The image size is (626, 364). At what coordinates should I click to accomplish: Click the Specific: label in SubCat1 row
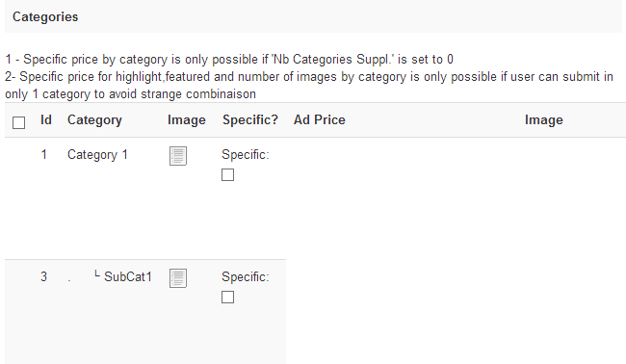(246, 277)
